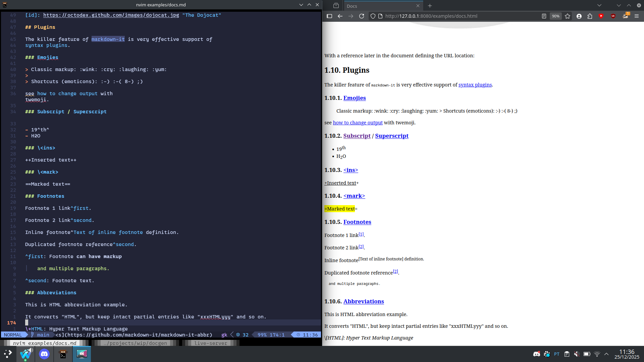
Task: Open the Firefox extensions puzzle icon
Action: click(x=590, y=16)
